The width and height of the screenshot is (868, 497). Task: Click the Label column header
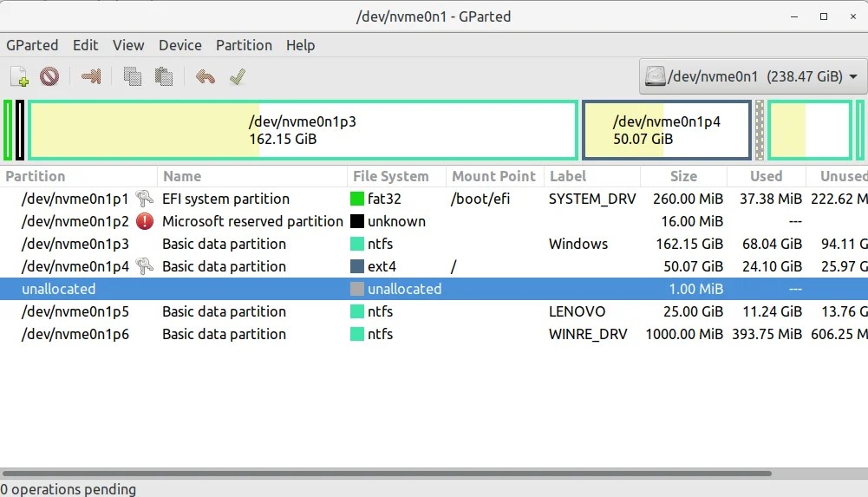point(591,176)
